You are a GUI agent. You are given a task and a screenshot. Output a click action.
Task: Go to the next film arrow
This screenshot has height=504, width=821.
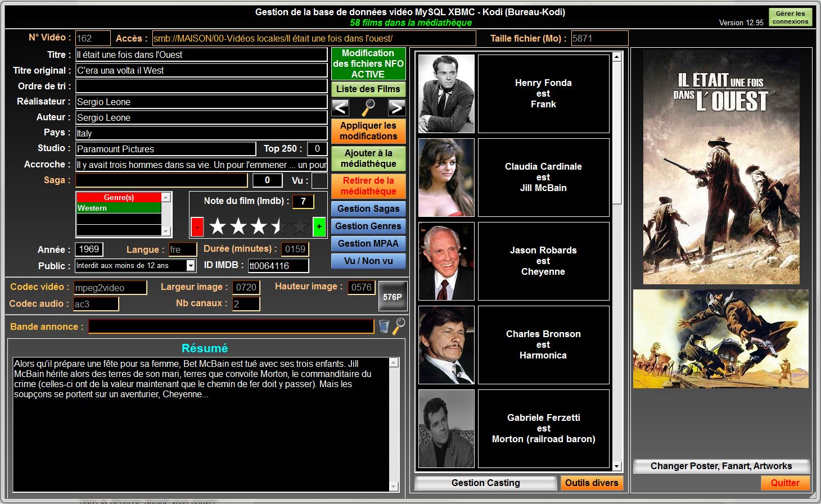click(x=396, y=107)
